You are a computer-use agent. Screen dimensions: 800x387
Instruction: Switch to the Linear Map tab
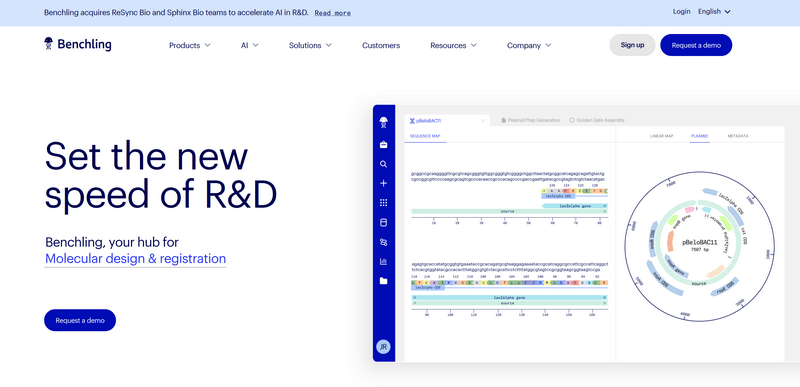(x=662, y=136)
